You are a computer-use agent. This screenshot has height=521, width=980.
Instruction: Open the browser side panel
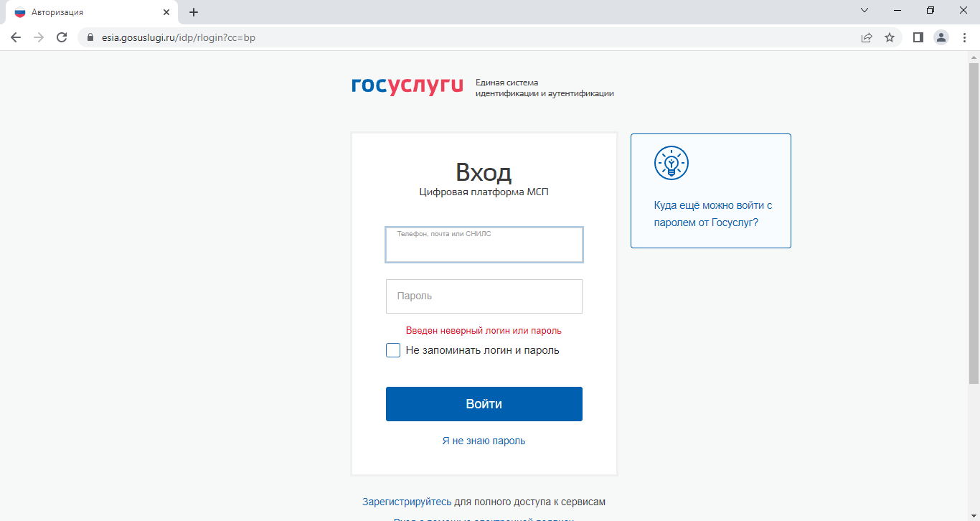pyautogui.click(x=918, y=37)
